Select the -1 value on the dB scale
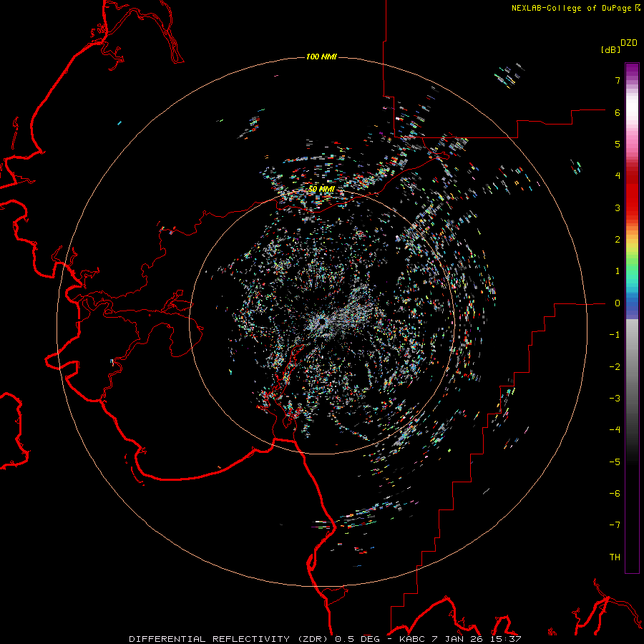 tap(615, 335)
